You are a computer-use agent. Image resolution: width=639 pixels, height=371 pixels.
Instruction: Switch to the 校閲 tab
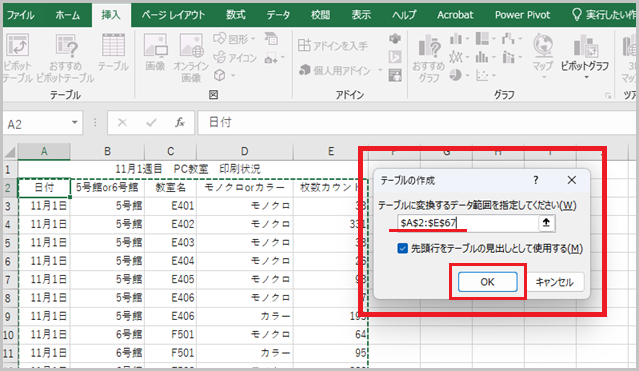[x=321, y=15]
